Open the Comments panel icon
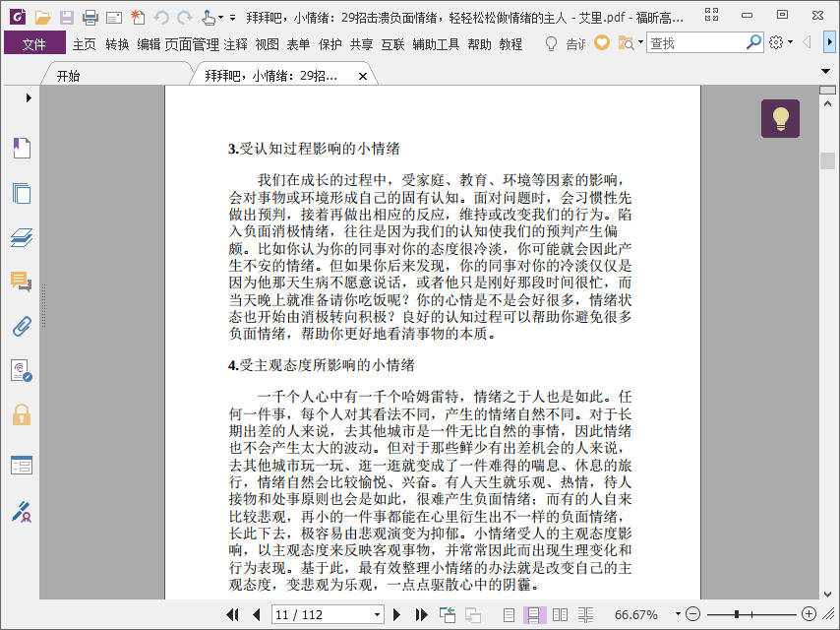This screenshot has width=840, height=630. click(22, 282)
